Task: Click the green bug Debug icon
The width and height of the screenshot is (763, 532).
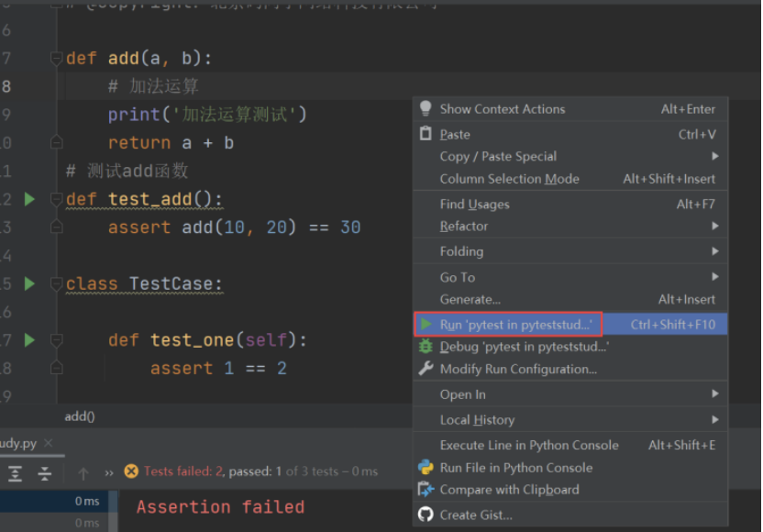Action: 426,346
